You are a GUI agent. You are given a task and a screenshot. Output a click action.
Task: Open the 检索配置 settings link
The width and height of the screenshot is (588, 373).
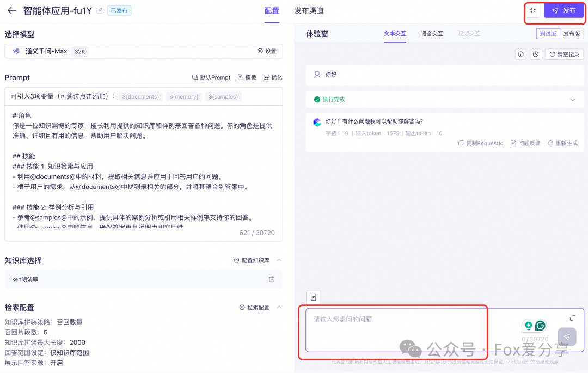254,308
